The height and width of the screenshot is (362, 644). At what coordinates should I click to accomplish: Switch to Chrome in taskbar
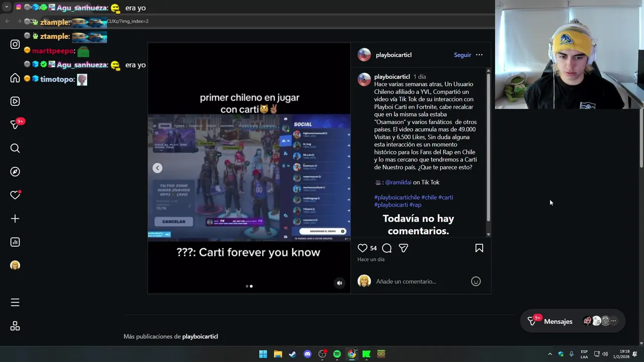click(x=352, y=354)
